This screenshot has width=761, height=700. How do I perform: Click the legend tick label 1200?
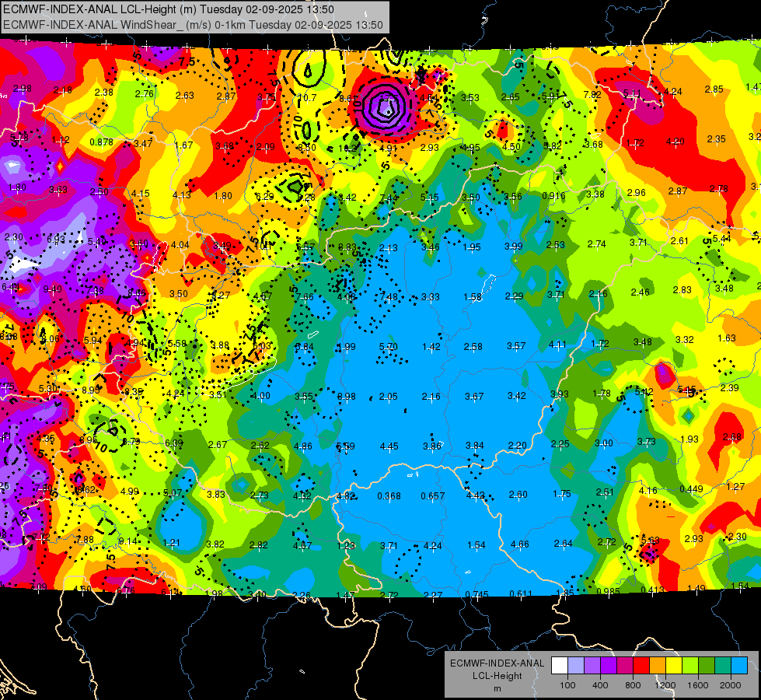(x=665, y=685)
